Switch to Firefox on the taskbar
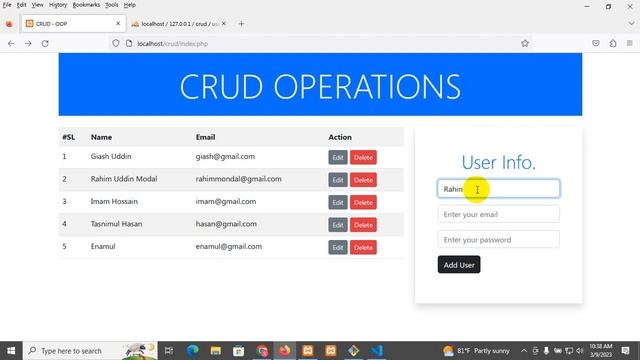This screenshot has width=640, height=360. (x=285, y=351)
